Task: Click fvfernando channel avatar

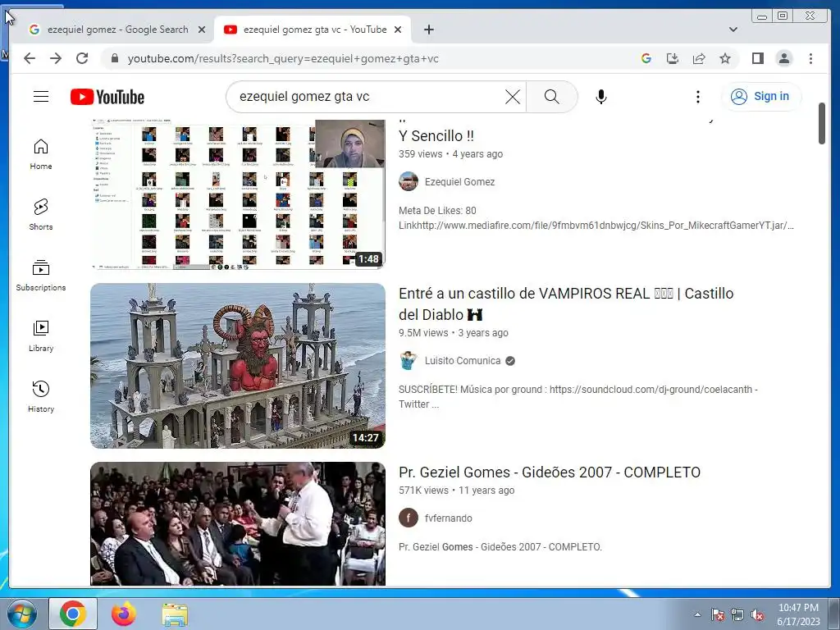Action: point(409,518)
